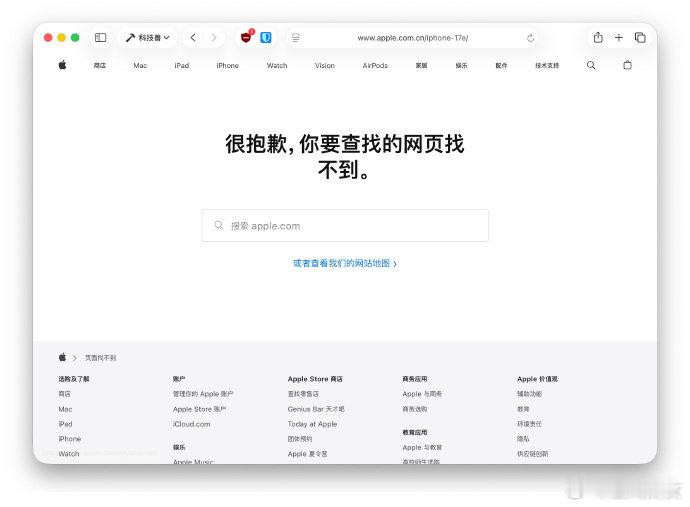
Task: Open the 科技兽 tab group dropdown
Action: (x=147, y=38)
